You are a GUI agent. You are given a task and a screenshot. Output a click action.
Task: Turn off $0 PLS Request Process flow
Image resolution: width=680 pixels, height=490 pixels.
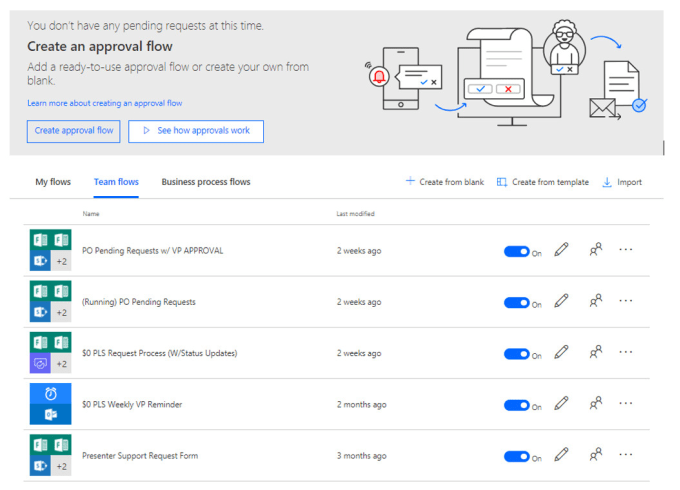(517, 354)
